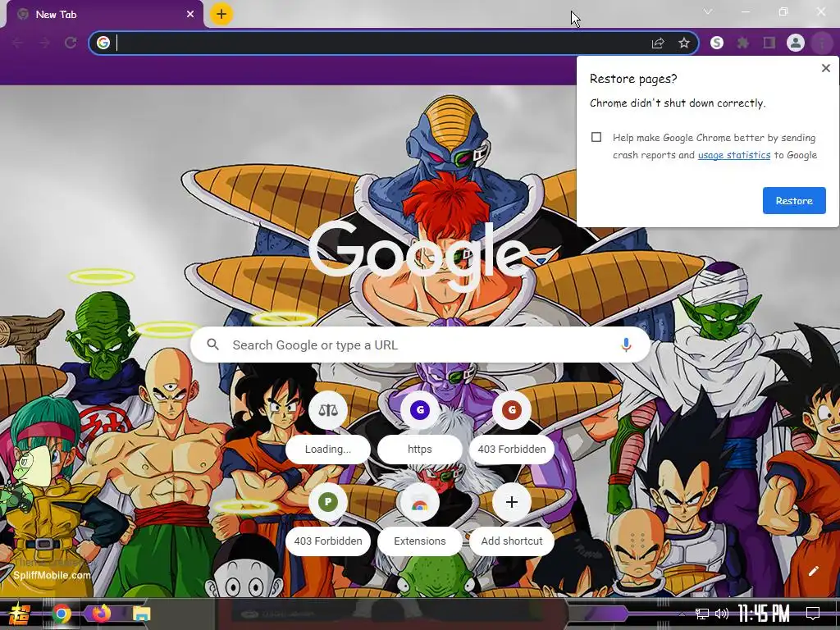Image resolution: width=840 pixels, height=630 pixels.
Task: Reload the page with the refresh icon
Action: [x=71, y=43]
